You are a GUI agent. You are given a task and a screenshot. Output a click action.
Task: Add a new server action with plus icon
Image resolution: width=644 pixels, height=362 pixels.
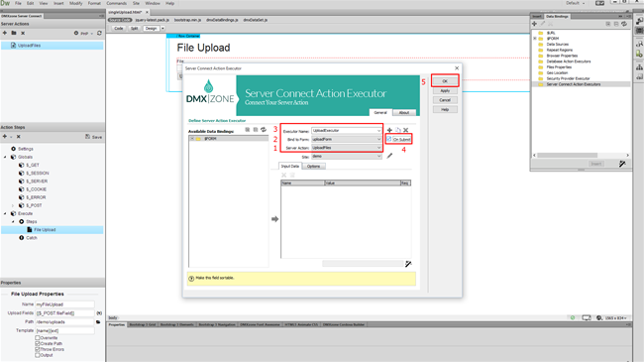click(x=5, y=33)
